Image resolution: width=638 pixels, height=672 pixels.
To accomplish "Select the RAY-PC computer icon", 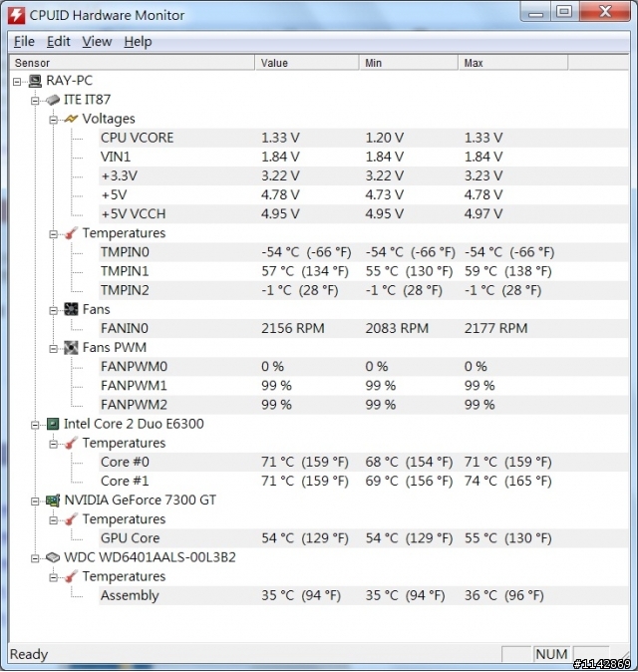I will (x=35, y=81).
